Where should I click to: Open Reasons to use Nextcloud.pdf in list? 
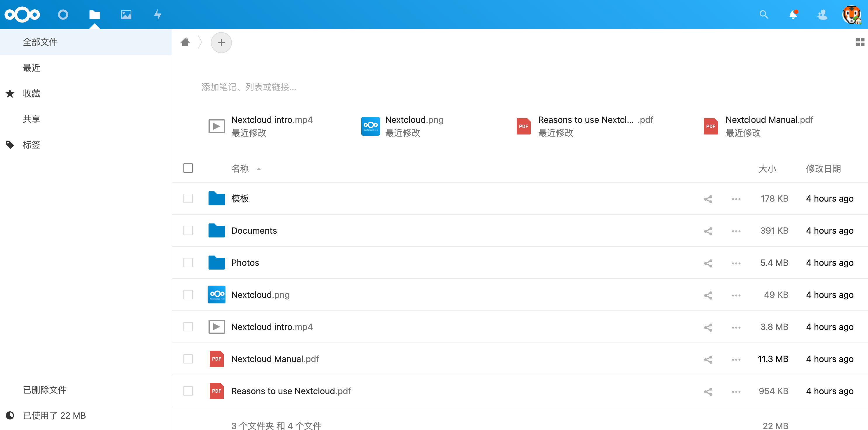(291, 391)
